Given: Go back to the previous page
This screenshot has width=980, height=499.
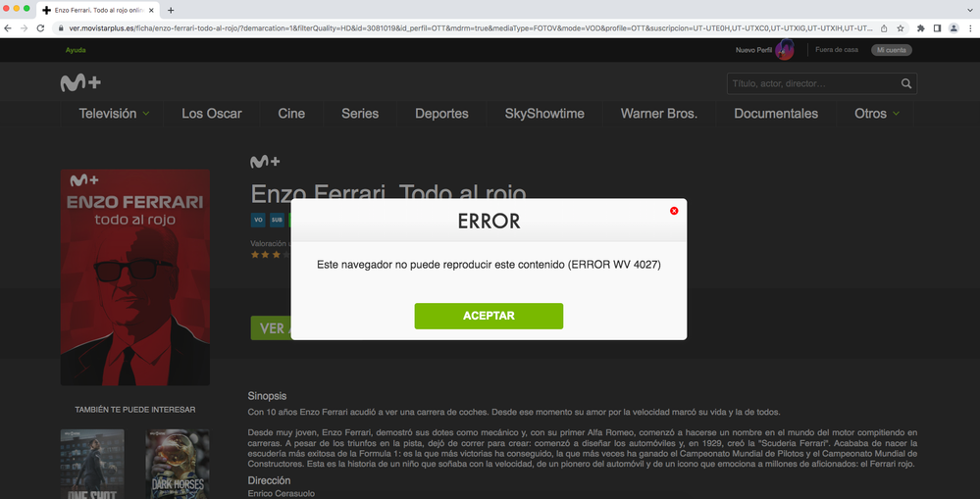Looking at the screenshot, I should tap(8, 28).
